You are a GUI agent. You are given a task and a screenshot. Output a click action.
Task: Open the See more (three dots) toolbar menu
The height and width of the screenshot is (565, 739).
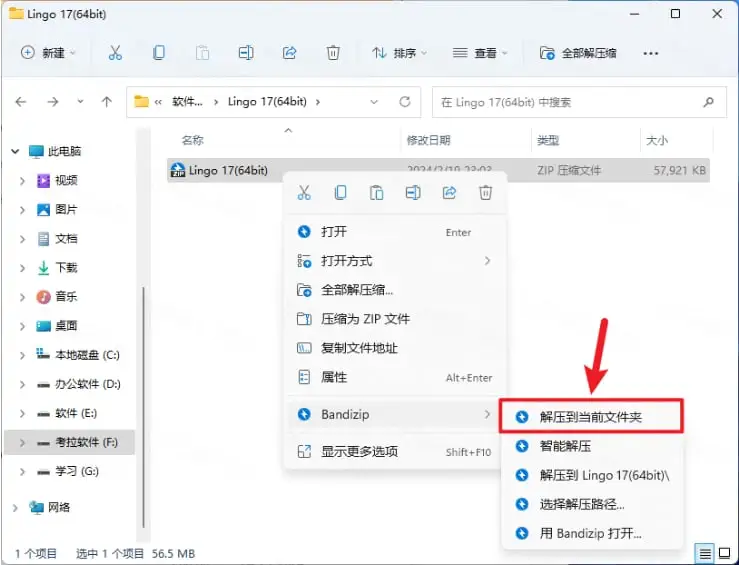[x=650, y=53]
